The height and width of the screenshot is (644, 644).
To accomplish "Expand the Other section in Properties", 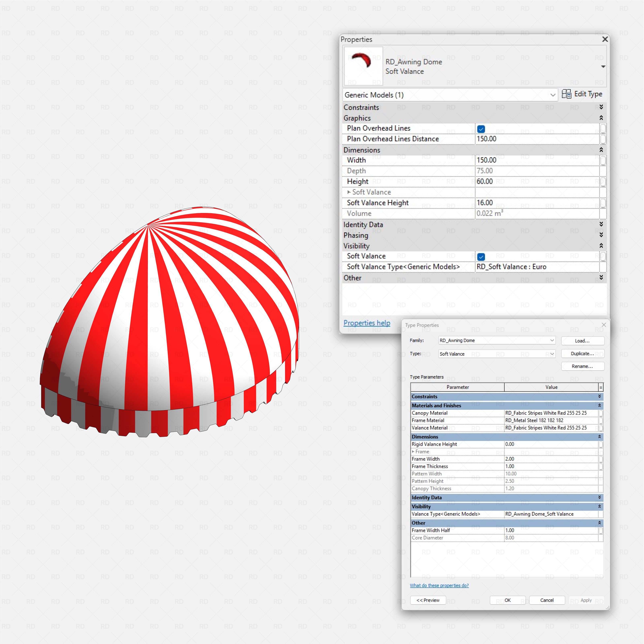I will point(601,278).
